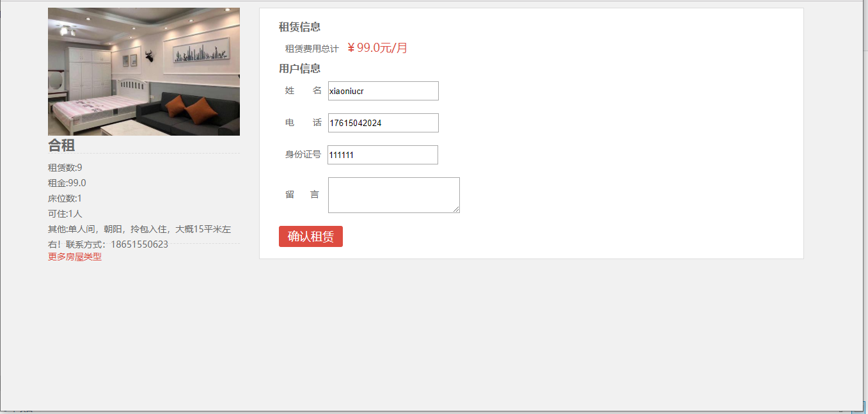This screenshot has height=414, width=868.
Task: Click the 租赁数:9 detail line
Action: 65,168
